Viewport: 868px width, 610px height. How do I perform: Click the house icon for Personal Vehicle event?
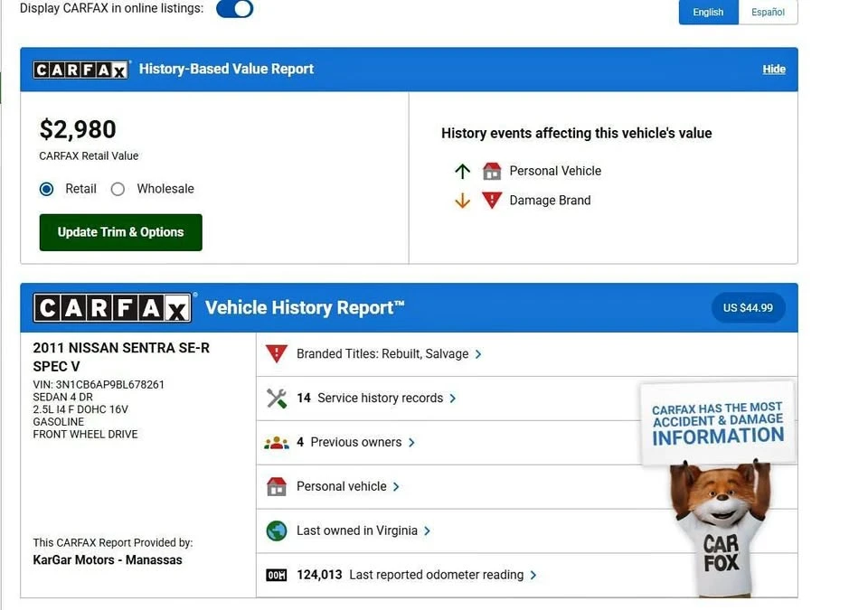point(492,171)
